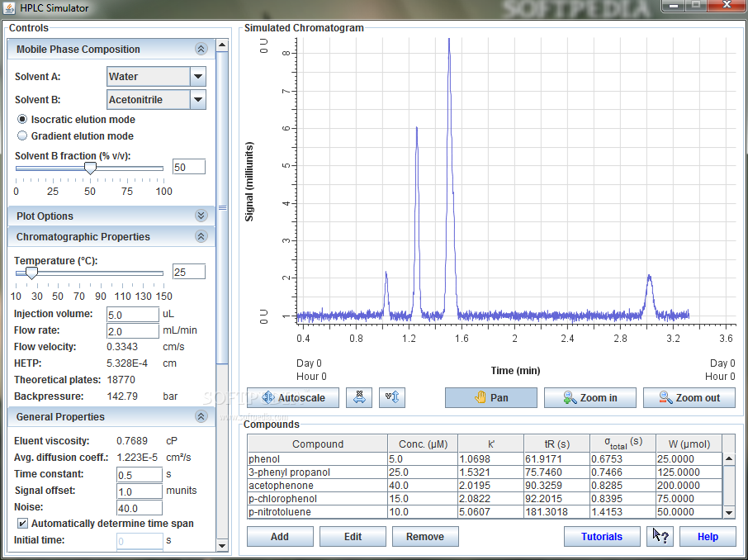Click the Solvent B fraction slider handle
Screen dimensions: 748x560
tap(90, 168)
